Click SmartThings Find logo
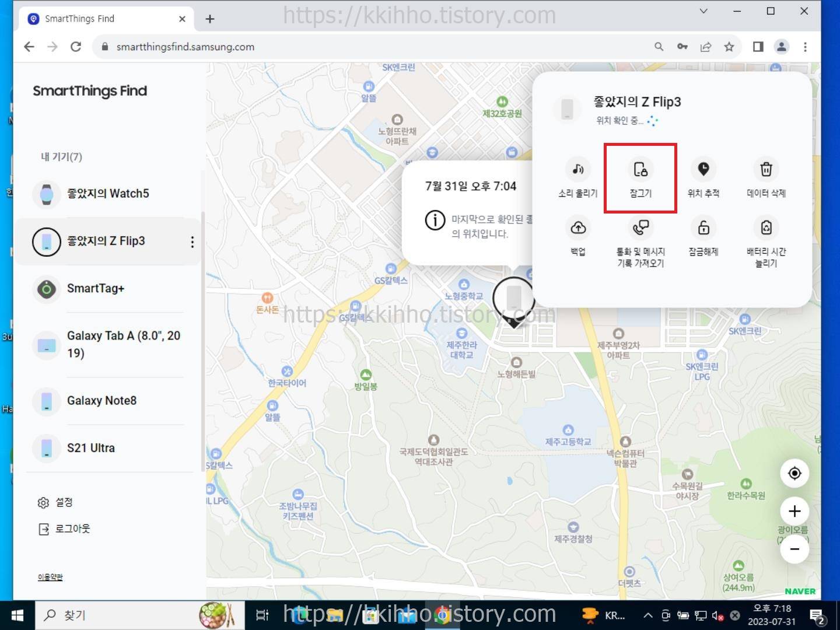Image resolution: width=840 pixels, height=630 pixels. pos(90,91)
